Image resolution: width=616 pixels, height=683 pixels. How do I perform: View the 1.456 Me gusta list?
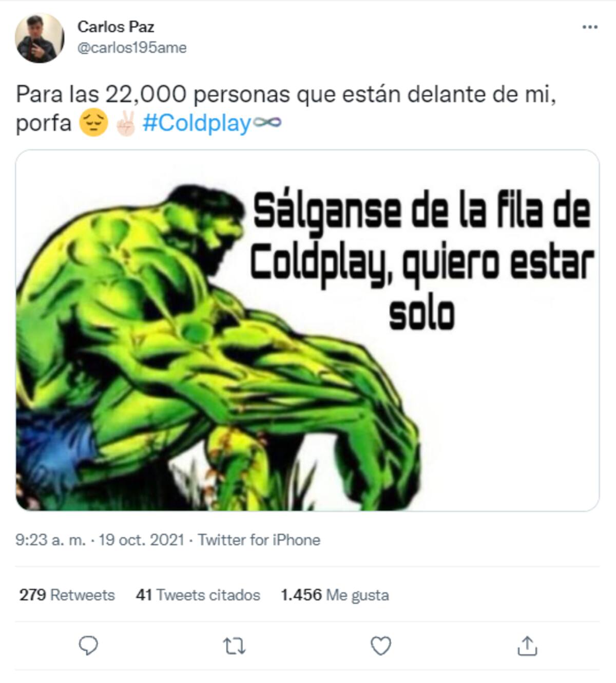(x=335, y=595)
